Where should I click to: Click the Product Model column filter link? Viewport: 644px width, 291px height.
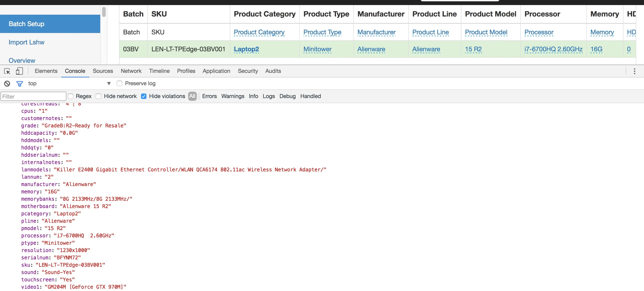point(486,32)
